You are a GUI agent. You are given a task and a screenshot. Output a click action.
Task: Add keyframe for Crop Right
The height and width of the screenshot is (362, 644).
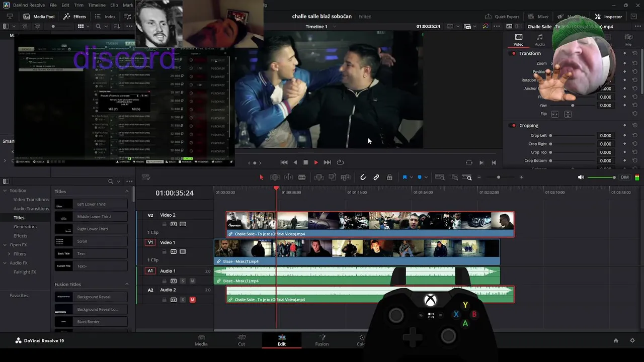click(x=625, y=144)
